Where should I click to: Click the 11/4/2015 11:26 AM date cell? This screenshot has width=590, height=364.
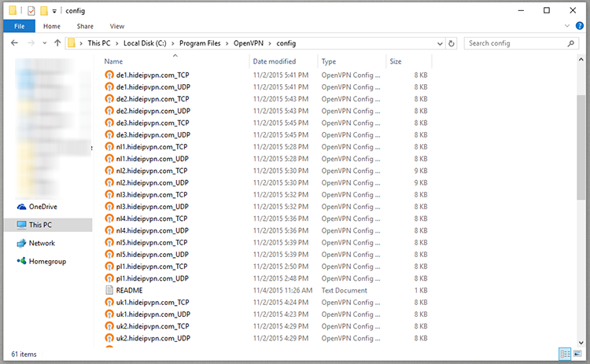pos(282,290)
